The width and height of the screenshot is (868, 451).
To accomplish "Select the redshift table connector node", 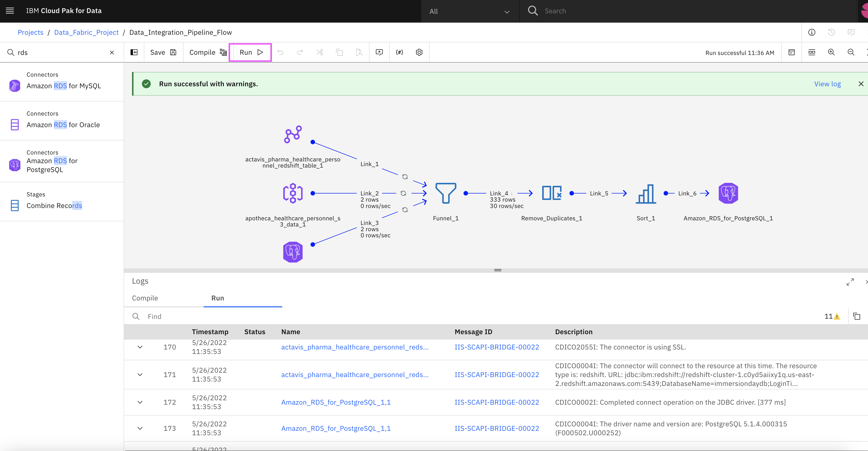I will 293,135.
